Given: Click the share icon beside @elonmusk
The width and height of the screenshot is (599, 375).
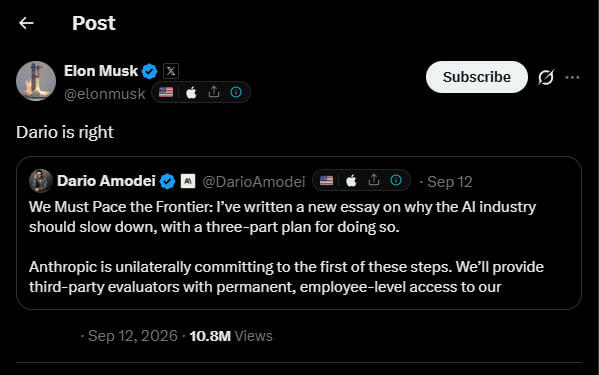Looking at the screenshot, I should pos(214,92).
